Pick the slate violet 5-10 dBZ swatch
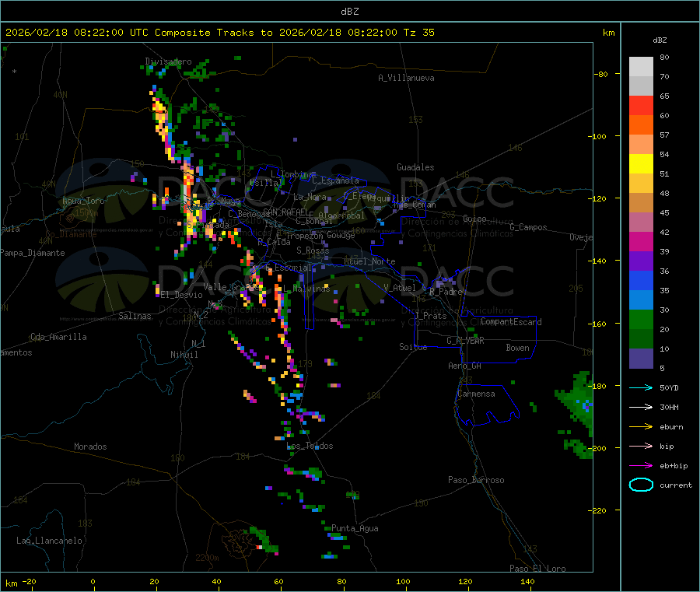 pos(641,359)
